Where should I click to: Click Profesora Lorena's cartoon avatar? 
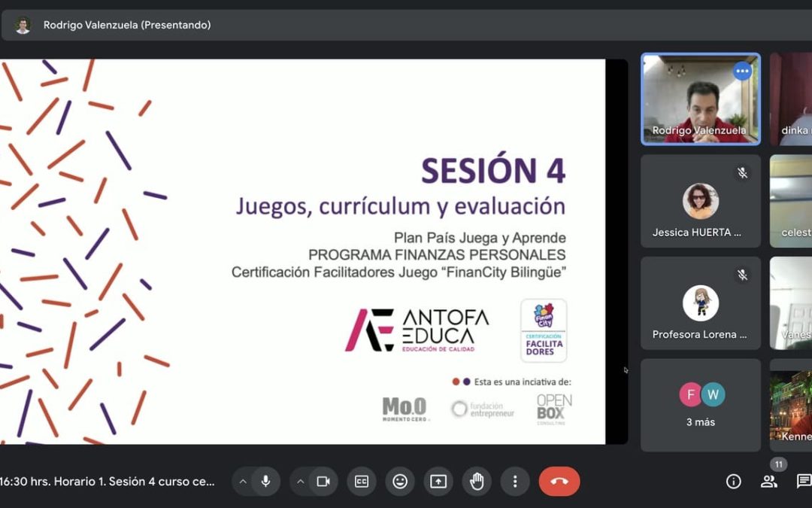coord(701,303)
